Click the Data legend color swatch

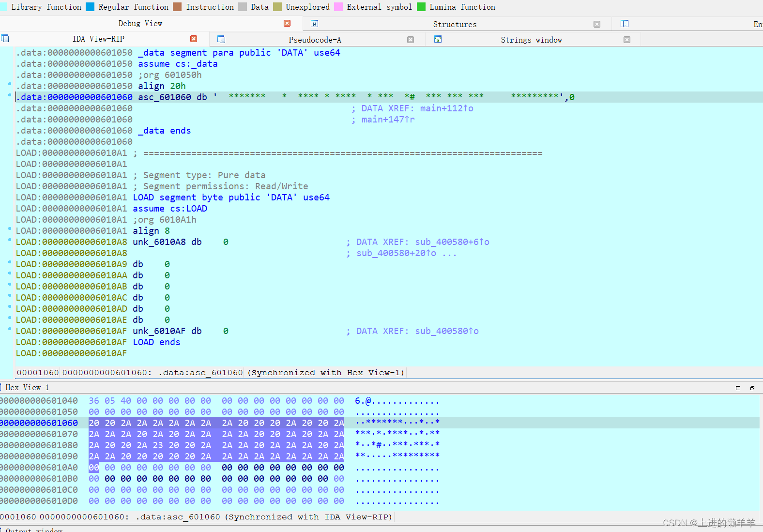[x=243, y=7]
